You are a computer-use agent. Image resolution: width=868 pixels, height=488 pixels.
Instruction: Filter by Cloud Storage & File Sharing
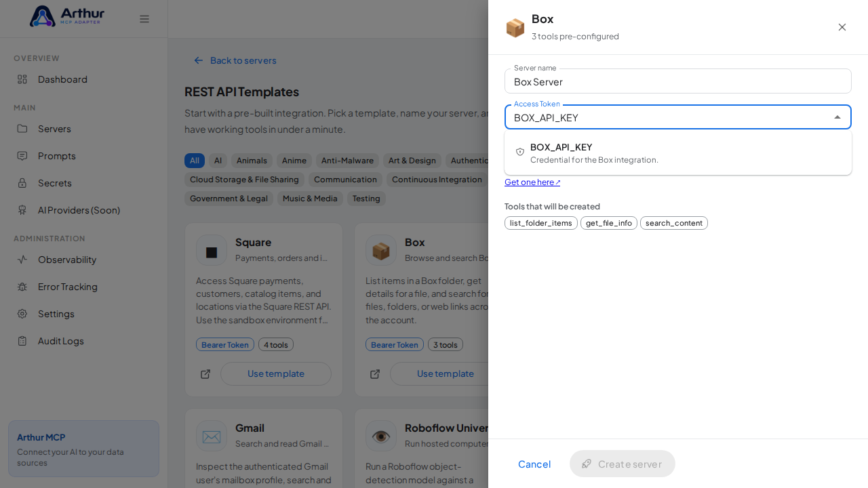tap(244, 180)
